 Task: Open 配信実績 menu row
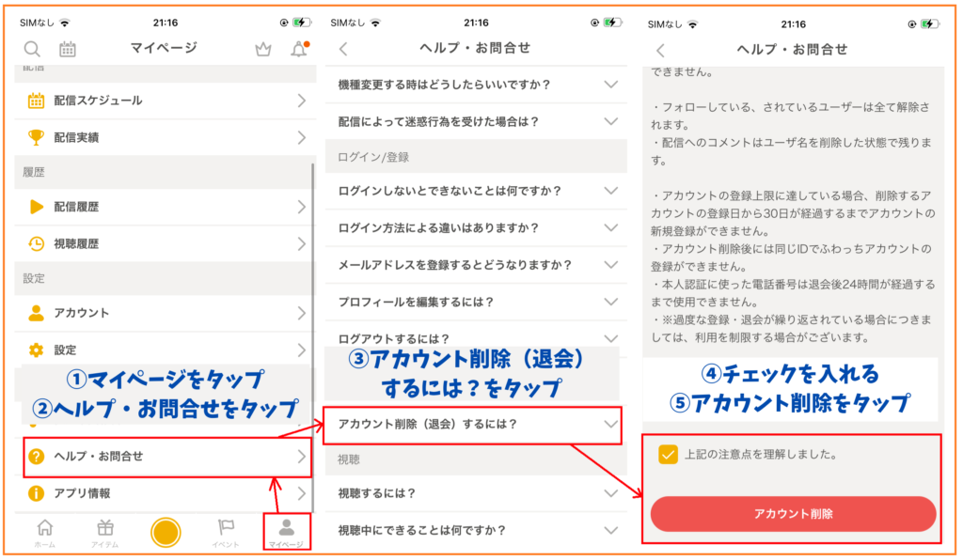pos(165,137)
